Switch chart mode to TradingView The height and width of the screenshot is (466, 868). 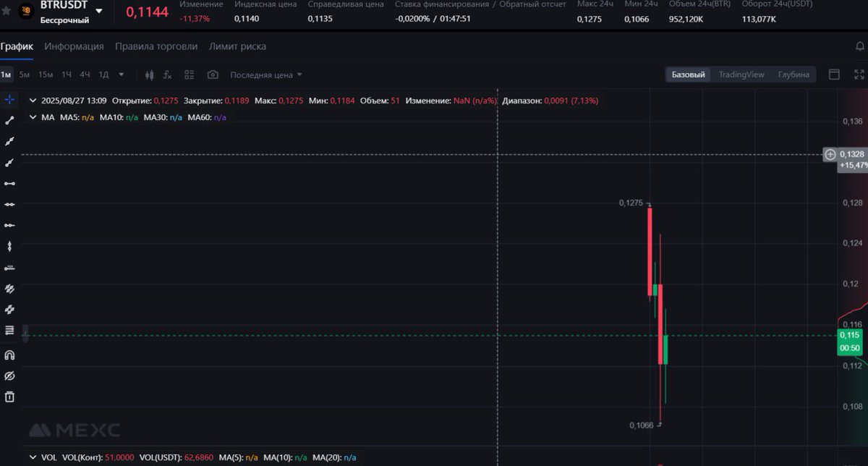point(741,74)
